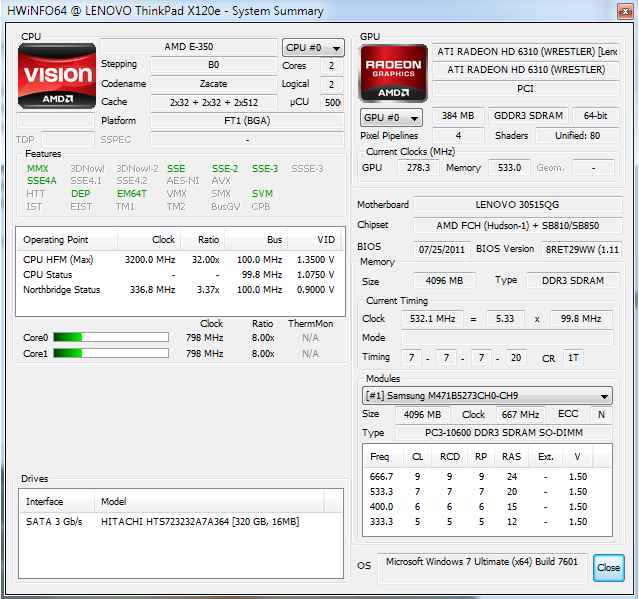The height and width of the screenshot is (599, 639).
Task: Click the Close button
Action: 608,568
